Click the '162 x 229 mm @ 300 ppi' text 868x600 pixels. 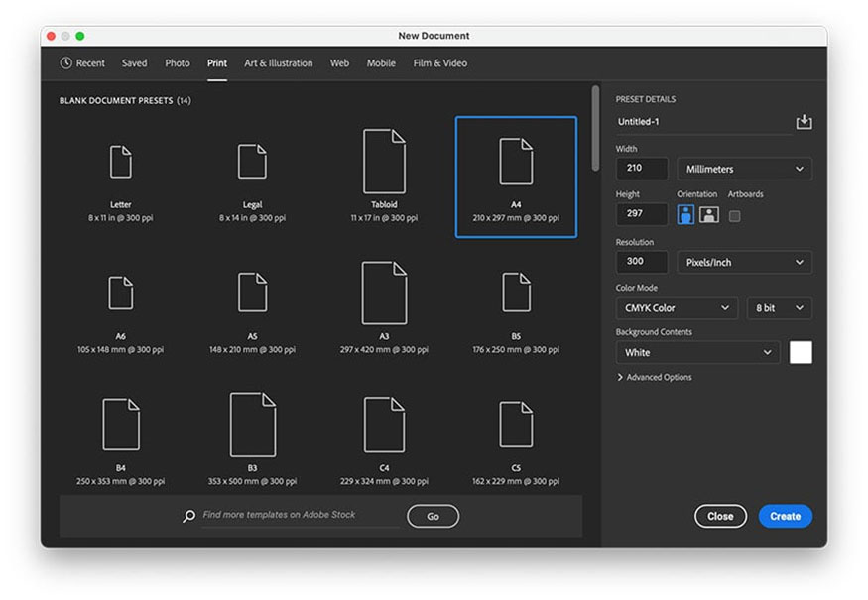coord(516,482)
